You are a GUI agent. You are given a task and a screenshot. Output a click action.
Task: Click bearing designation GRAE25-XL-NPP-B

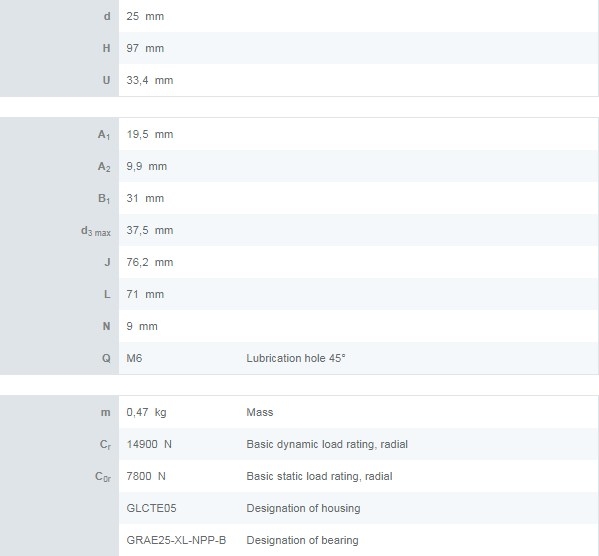pos(176,540)
